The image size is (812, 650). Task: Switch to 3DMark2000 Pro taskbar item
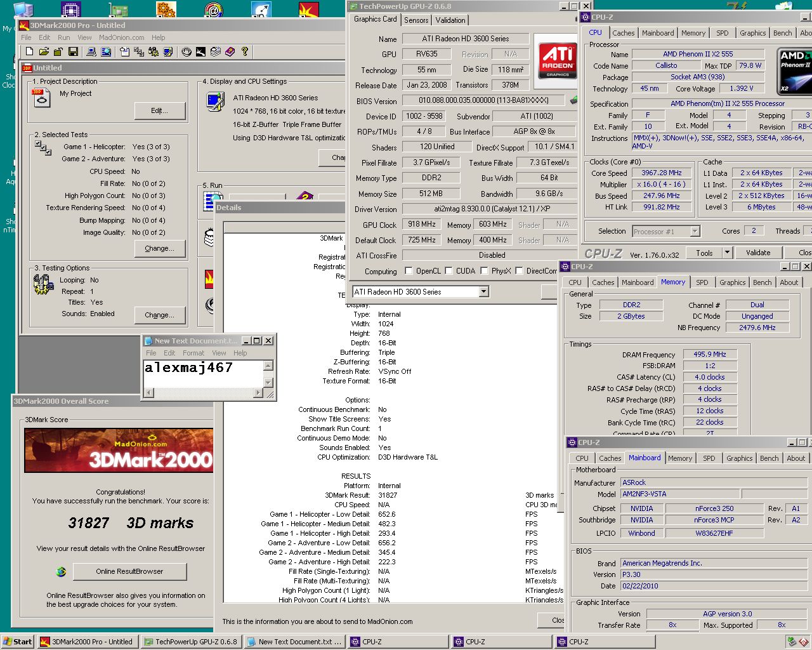coord(88,642)
